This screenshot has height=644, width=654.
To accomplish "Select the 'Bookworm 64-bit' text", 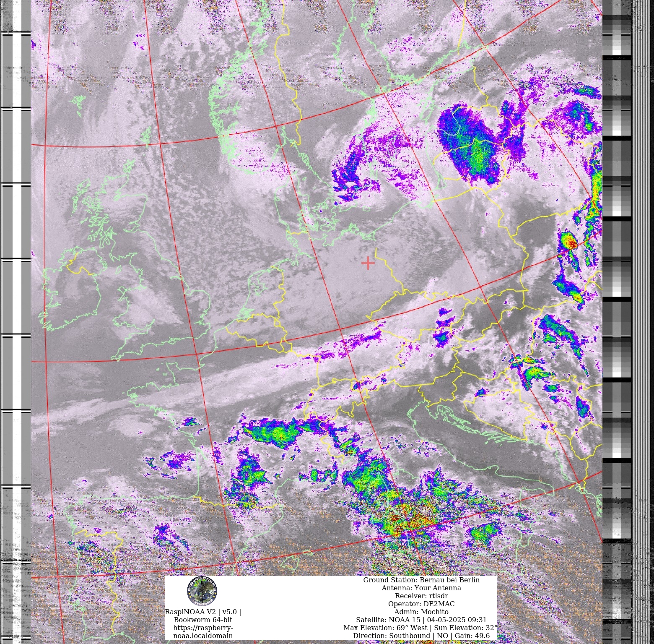I will tap(203, 620).
